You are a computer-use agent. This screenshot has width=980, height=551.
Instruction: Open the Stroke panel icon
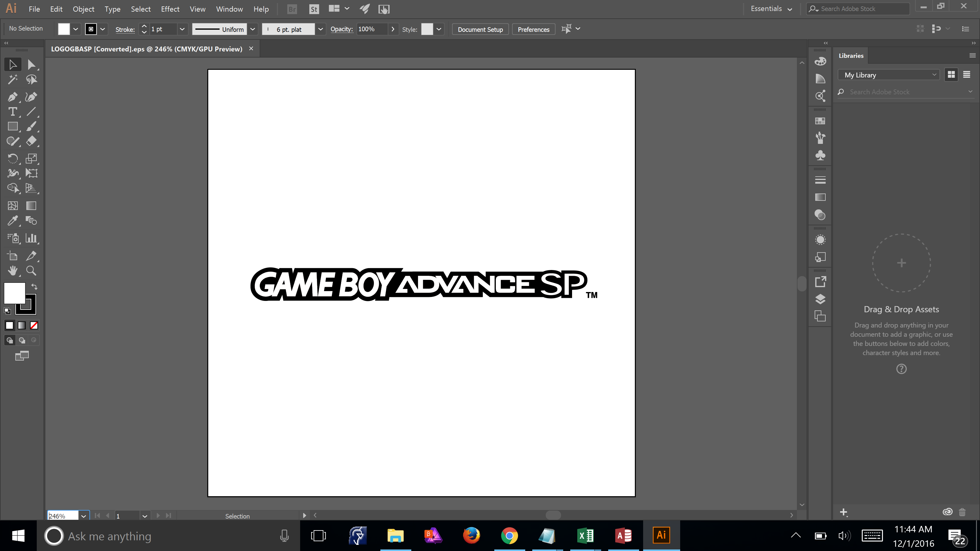click(x=820, y=180)
